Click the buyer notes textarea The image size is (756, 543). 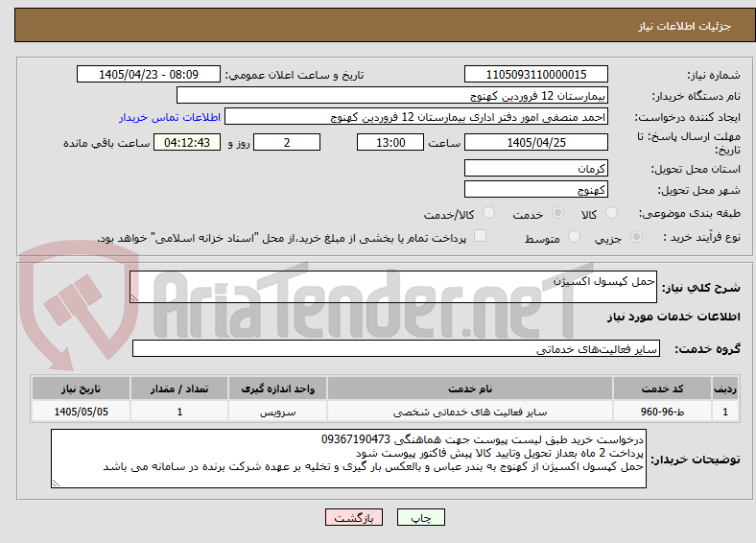[348, 459]
